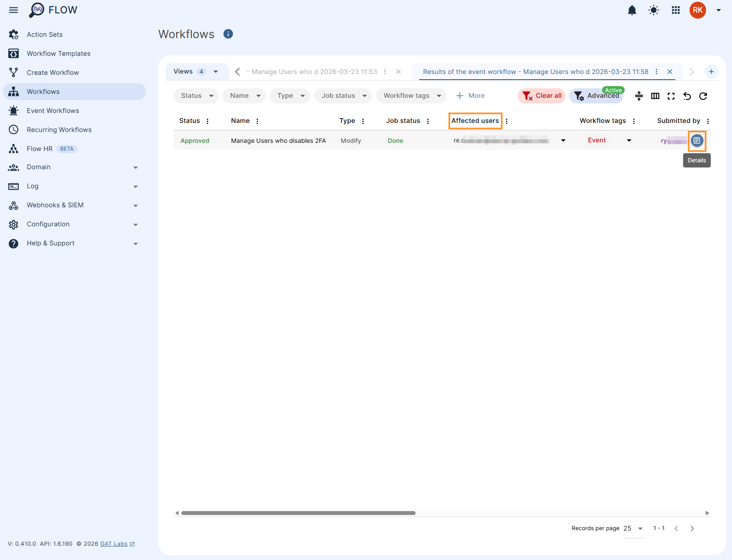
Task: Toggle the hamburger menu in the top left
Action: click(13, 10)
